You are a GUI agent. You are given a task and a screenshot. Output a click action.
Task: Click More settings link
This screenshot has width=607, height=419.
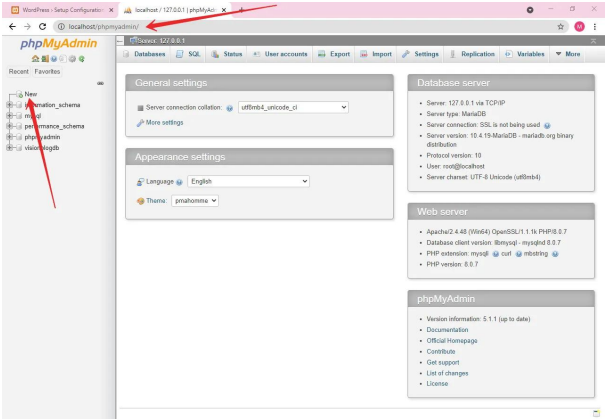click(x=165, y=123)
